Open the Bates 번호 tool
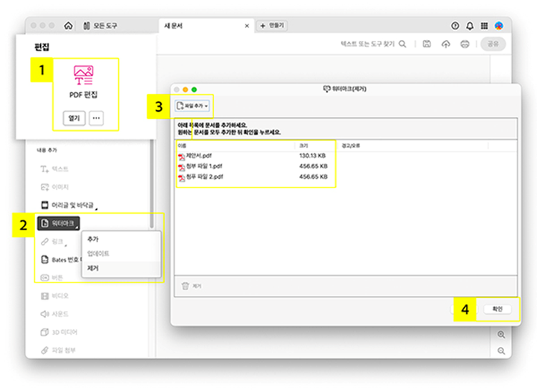This screenshot has width=537, height=392. 60,260
